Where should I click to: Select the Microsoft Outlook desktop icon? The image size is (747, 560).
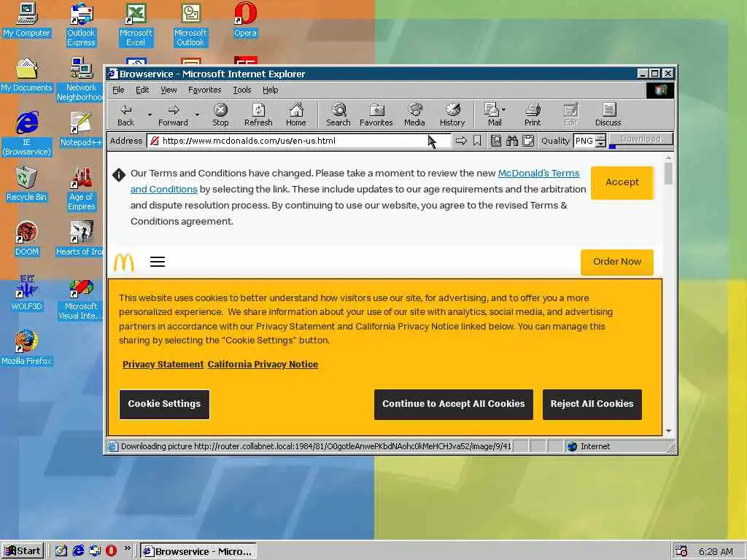(190, 25)
